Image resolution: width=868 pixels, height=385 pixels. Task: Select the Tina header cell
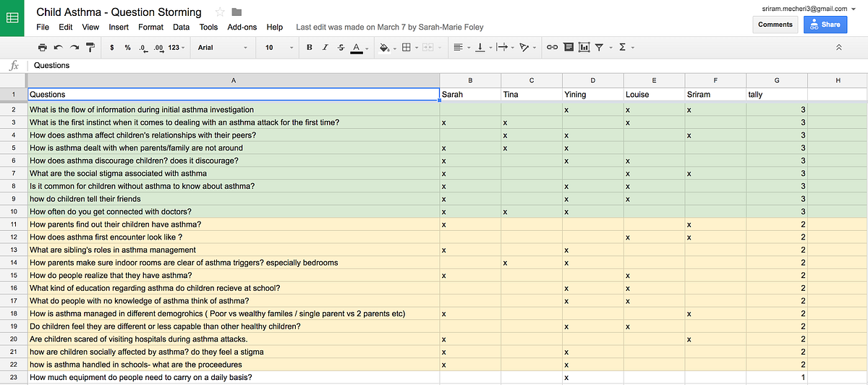[531, 94]
